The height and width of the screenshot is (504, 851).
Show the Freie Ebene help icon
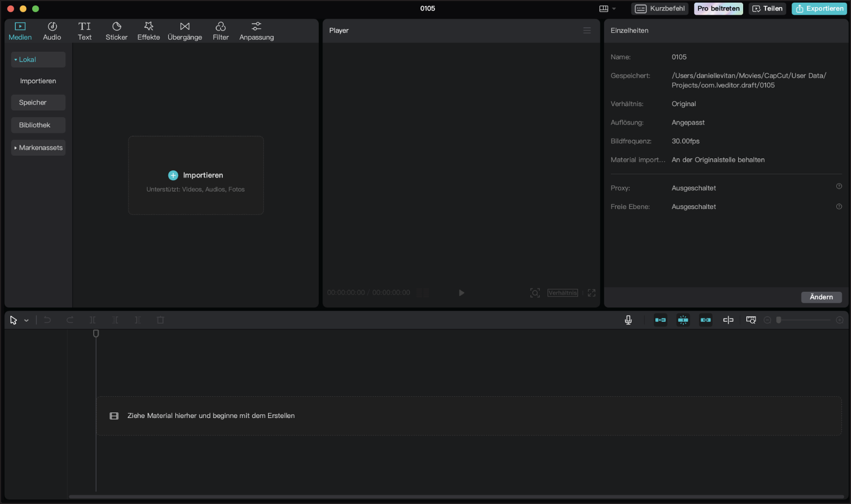[839, 206]
